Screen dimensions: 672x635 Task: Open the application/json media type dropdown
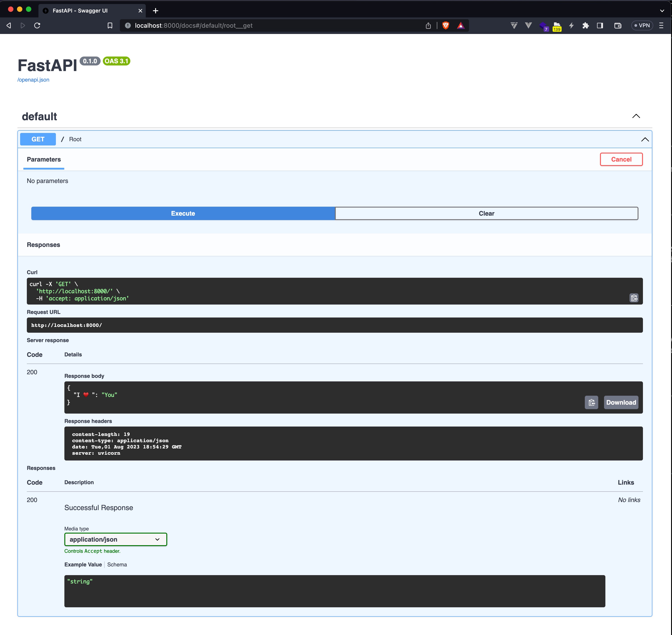click(116, 539)
